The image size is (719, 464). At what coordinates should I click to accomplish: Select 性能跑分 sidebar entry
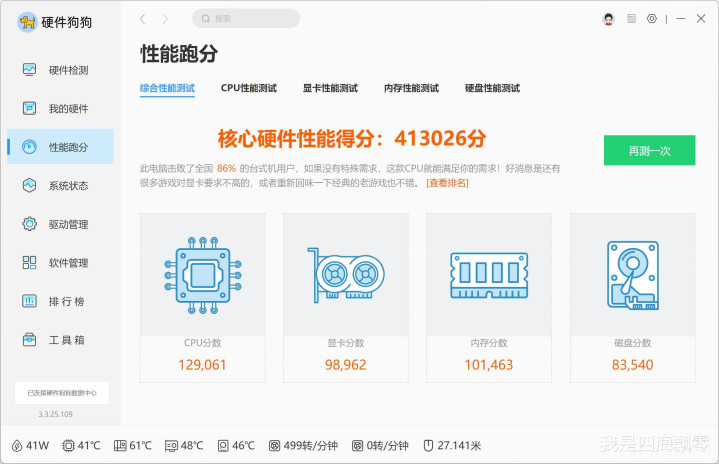tap(60, 147)
